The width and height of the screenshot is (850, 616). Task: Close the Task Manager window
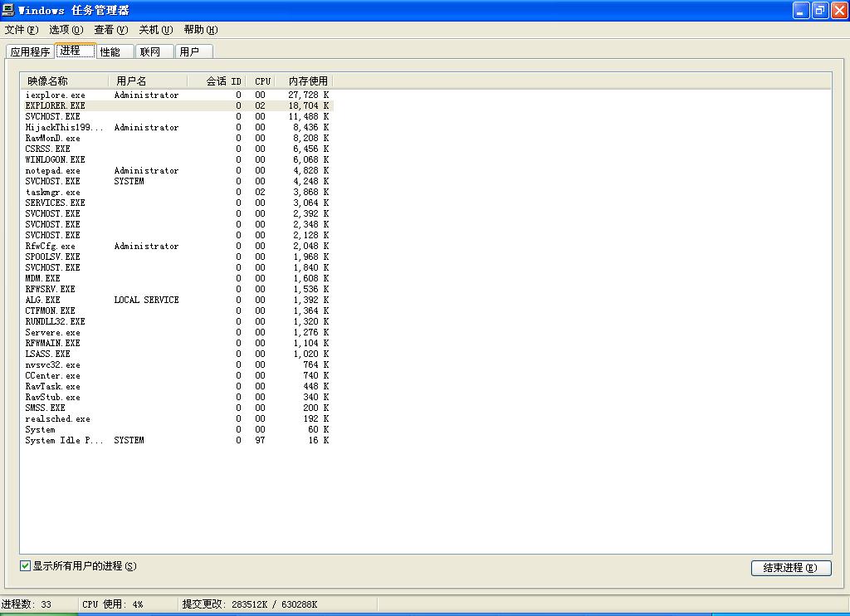[x=839, y=10]
